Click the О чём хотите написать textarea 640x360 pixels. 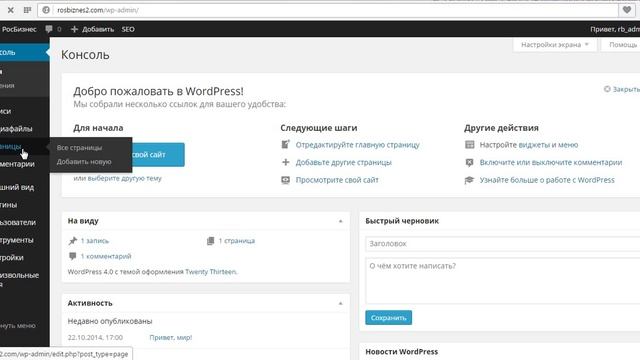502,280
